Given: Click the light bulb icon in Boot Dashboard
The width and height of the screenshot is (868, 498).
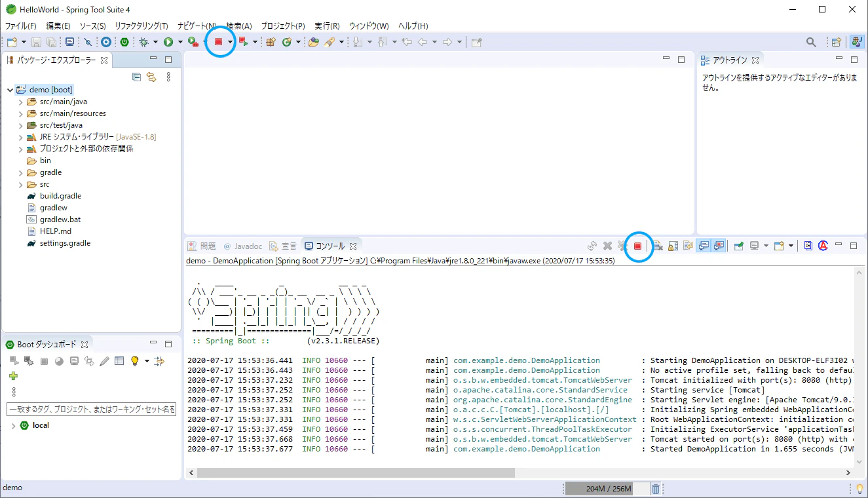Looking at the screenshot, I should [135, 361].
